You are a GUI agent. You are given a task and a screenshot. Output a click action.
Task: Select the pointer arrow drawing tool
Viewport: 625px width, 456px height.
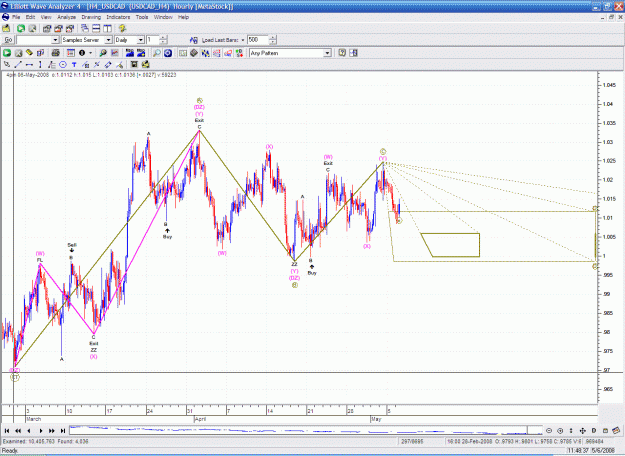(6, 65)
